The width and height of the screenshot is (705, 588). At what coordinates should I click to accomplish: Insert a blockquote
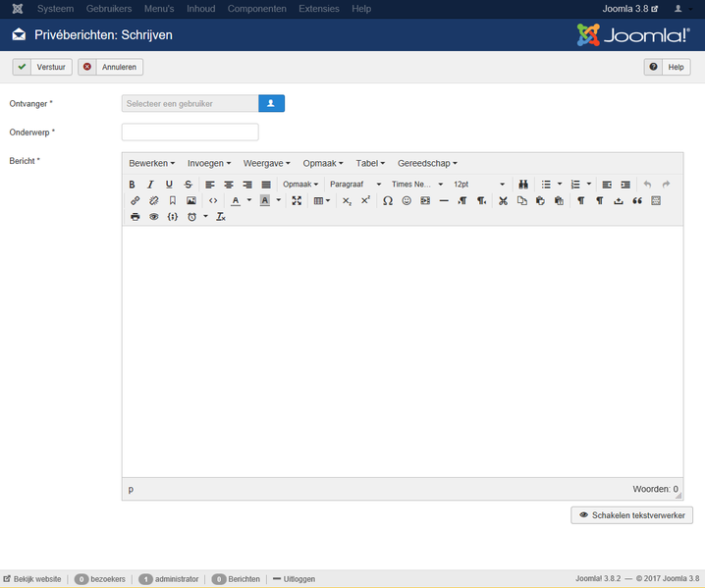[x=637, y=200]
